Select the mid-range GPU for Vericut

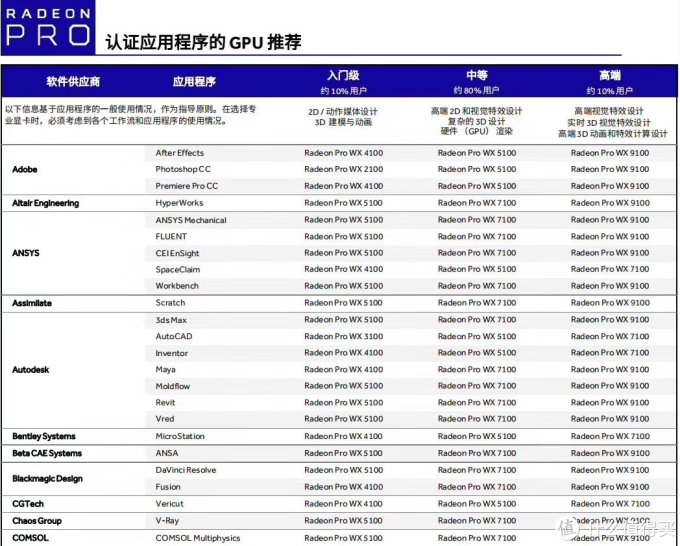tap(477, 504)
